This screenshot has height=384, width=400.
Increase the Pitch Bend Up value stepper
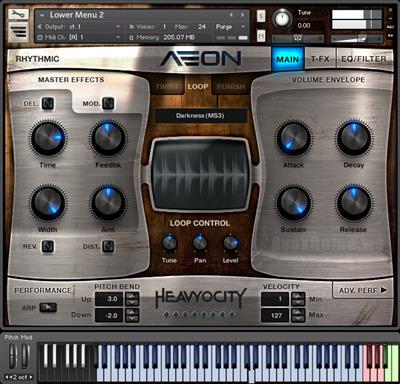tap(132, 295)
